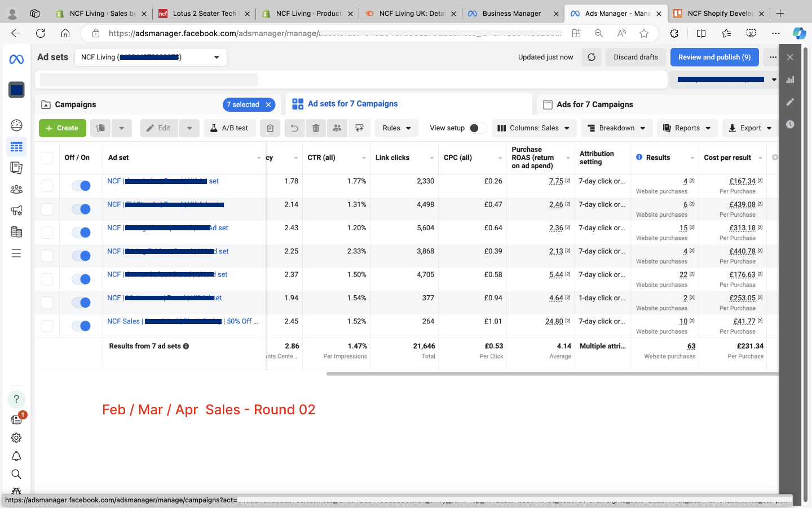Expand Duplicate options dropdown arrow
This screenshot has height=508, width=812.
(122, 128)
